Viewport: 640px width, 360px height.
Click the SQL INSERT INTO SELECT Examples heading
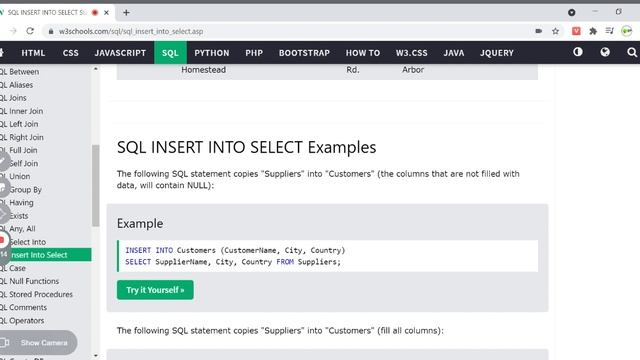(247, 147)
